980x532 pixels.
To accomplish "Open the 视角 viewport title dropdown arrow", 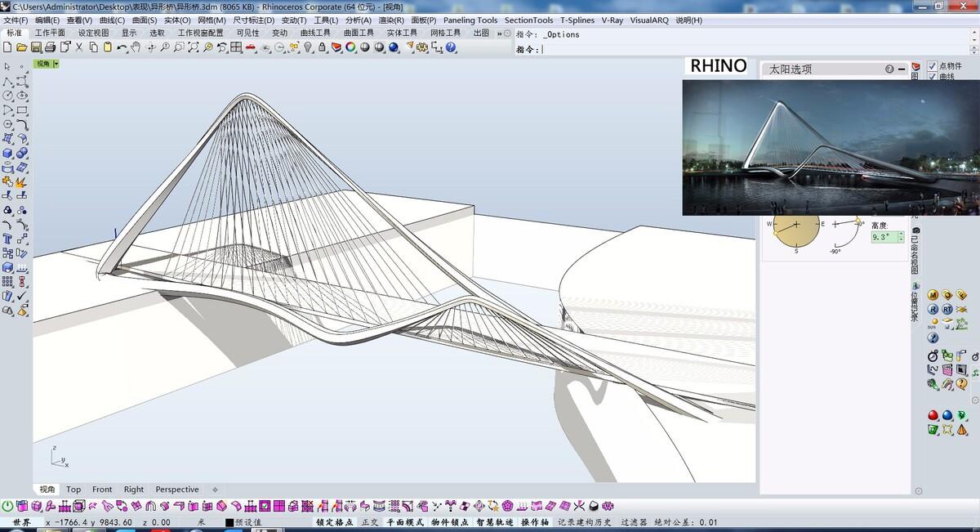I will coord(56,64).
